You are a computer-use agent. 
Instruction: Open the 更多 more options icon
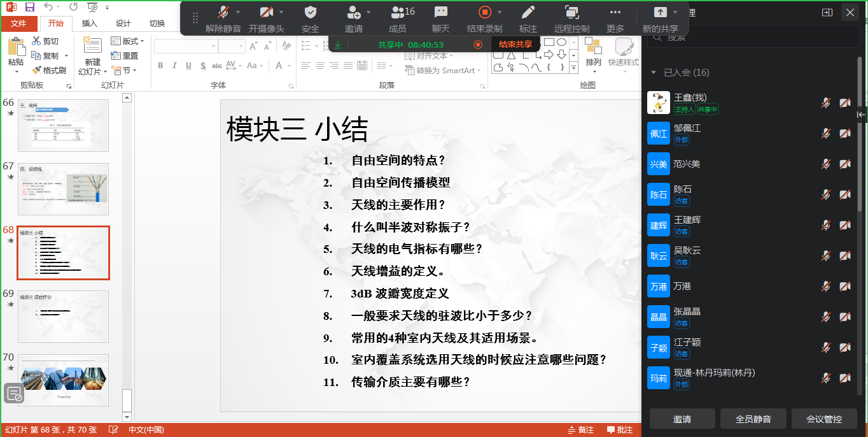click(x=615, y=12)
